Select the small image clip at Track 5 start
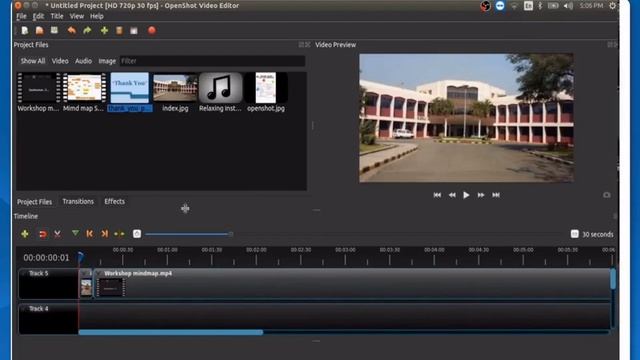 point(86,284)
